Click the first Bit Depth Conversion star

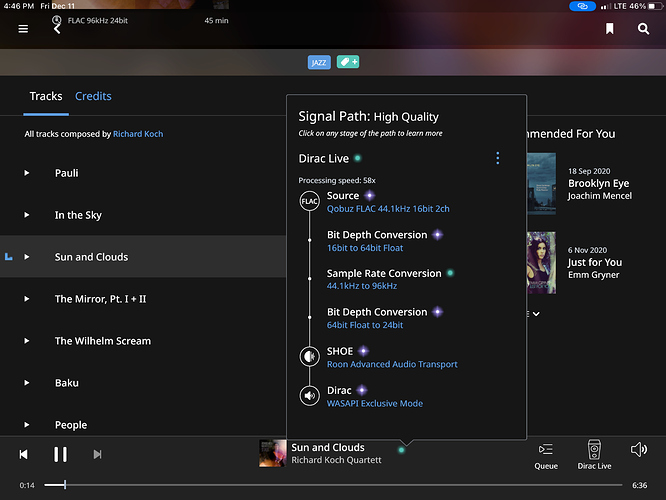(x=438, y=234)
